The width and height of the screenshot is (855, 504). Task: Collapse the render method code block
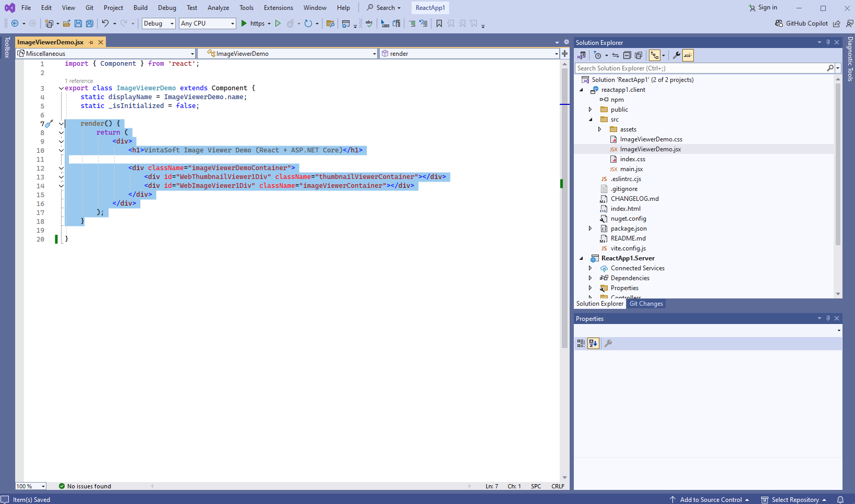pyautogui.click(x=61, y=124)
